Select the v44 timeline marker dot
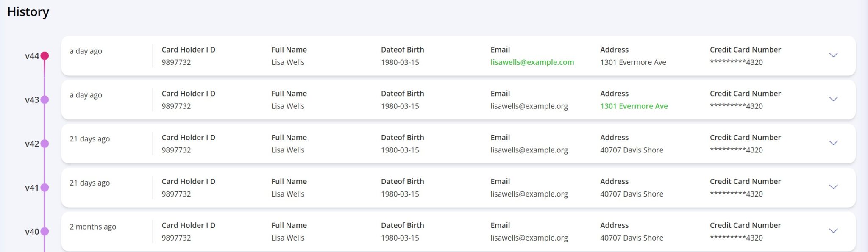The width and height of the screenshot is (868, 252). [45, 56]
